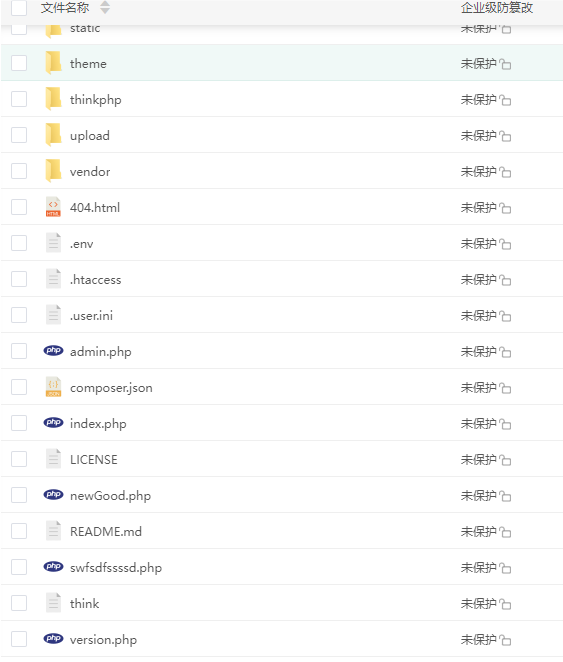Open the LICENSE file name
Screen dimensions: 563x662
[94, 460]
